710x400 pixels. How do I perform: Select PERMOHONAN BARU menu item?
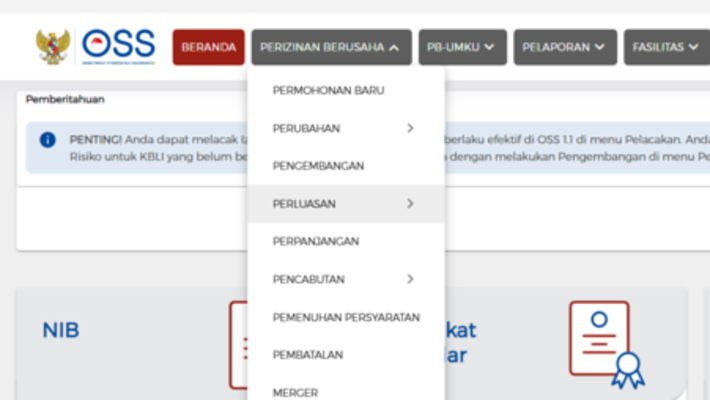pos(346,90)
